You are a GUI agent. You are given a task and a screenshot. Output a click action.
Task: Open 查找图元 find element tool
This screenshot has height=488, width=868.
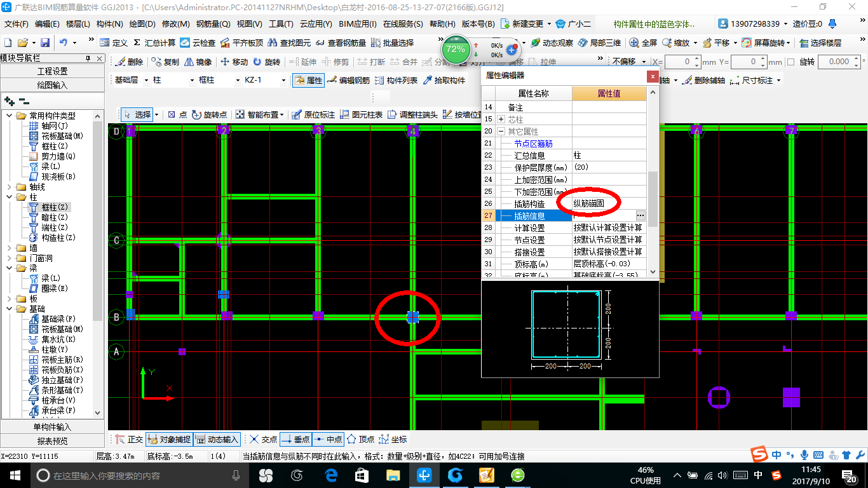pyautogui.click(x=289, y=43)
